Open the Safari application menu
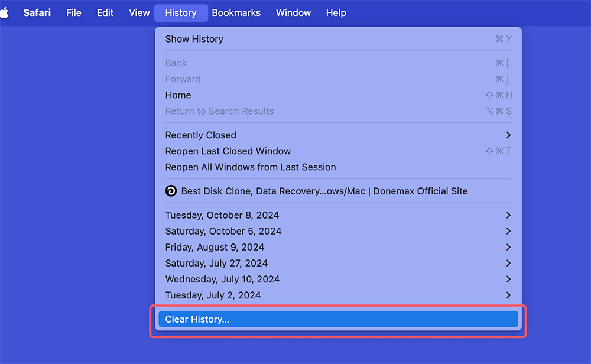Screen dimensions: 591x364 coord(37,12)
